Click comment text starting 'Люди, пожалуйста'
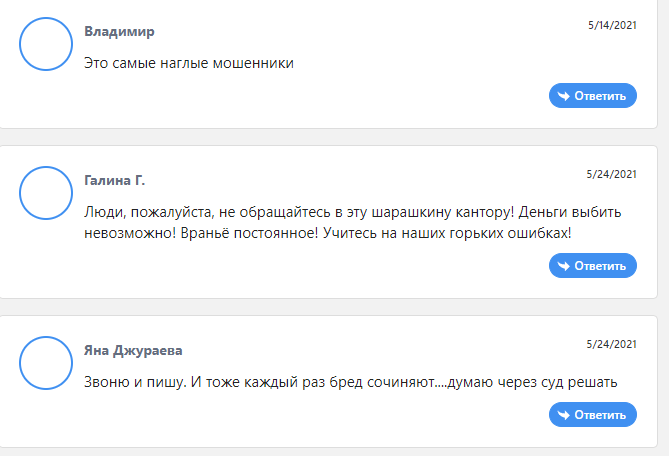The width and height of the screenshot is (669, 456). [352, 223]
